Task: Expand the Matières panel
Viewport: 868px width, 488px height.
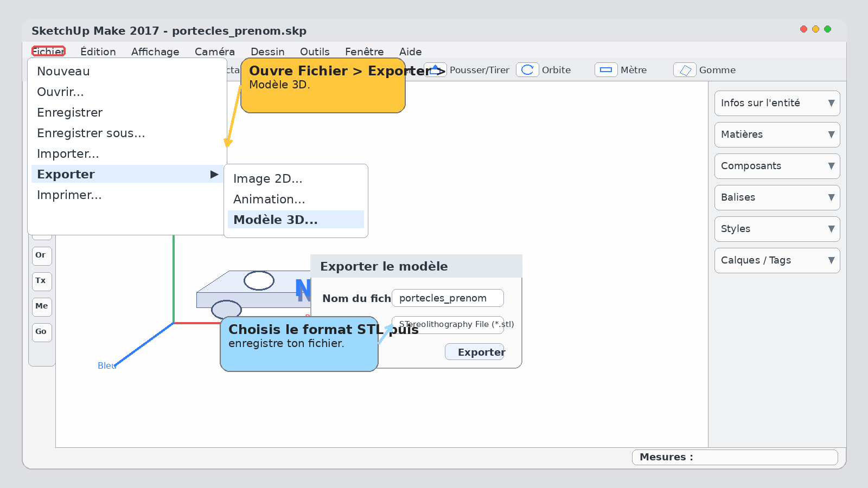Action: 777,134
